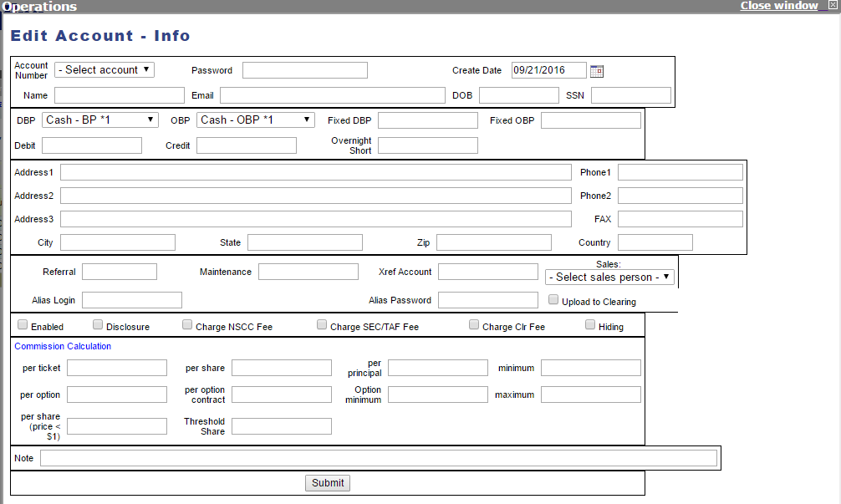Open the Commission Calculation link

pyautogui.click(x=63, y=346)
